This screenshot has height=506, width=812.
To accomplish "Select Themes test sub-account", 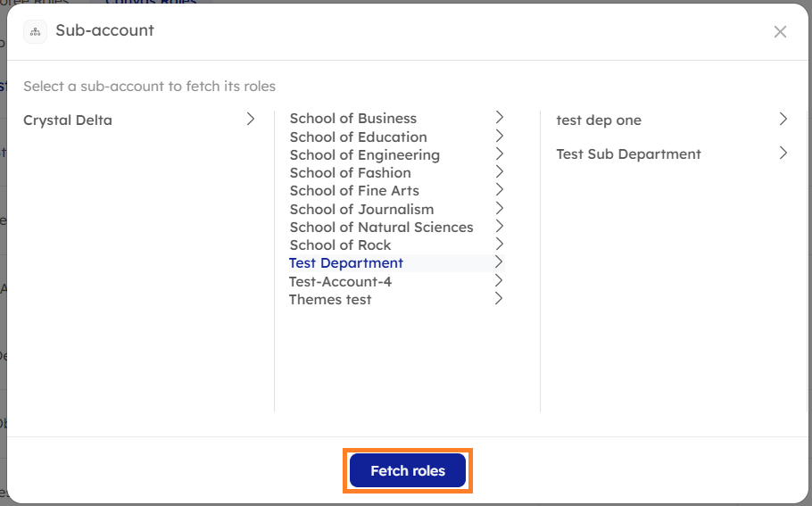I will click(330, 300).
